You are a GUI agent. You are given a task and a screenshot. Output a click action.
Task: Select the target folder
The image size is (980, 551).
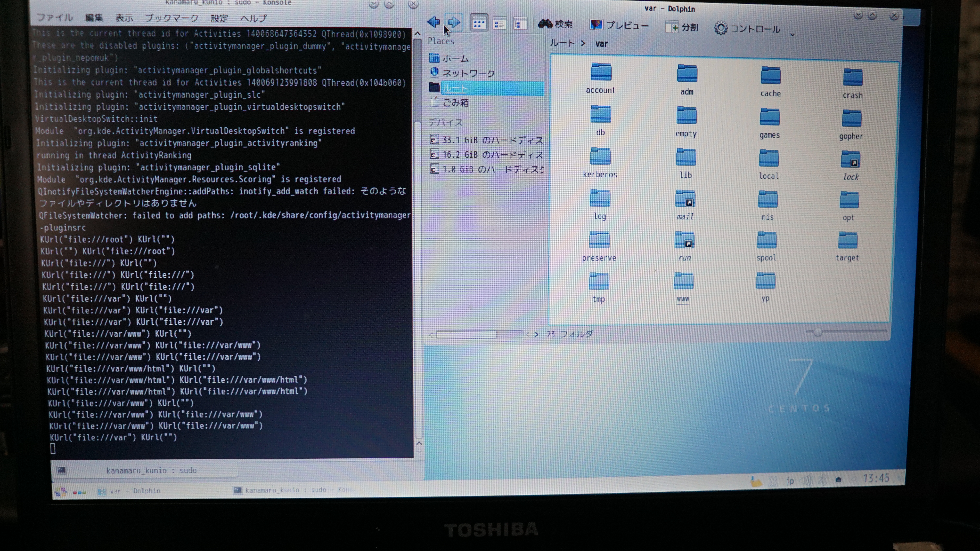pyautogui.click(x=847, y=246)
